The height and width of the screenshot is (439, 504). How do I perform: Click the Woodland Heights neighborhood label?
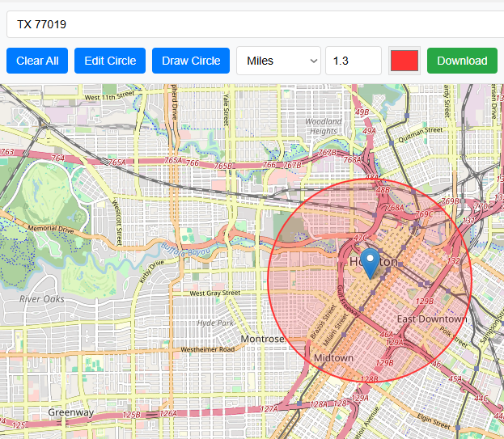click(x=323, y=126)
